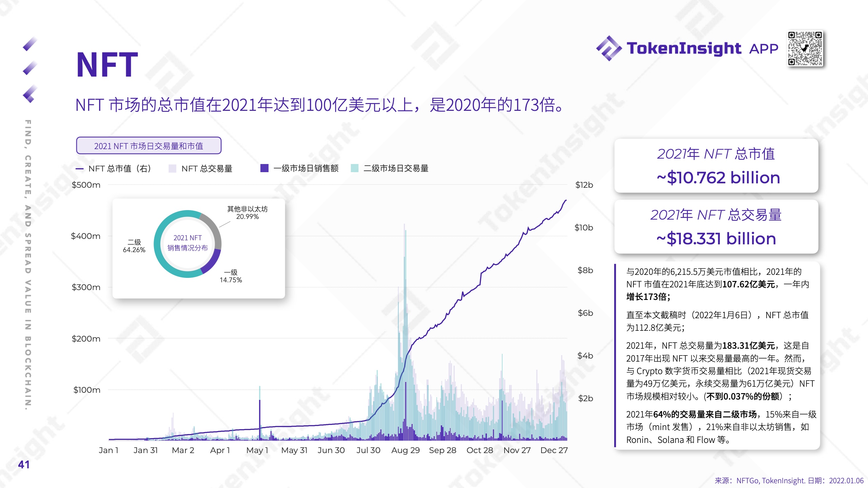Viewport: 868px width, 488px height.
Task: Click the NFT 总交易量 legend label
Action: [x=207, y=168]
